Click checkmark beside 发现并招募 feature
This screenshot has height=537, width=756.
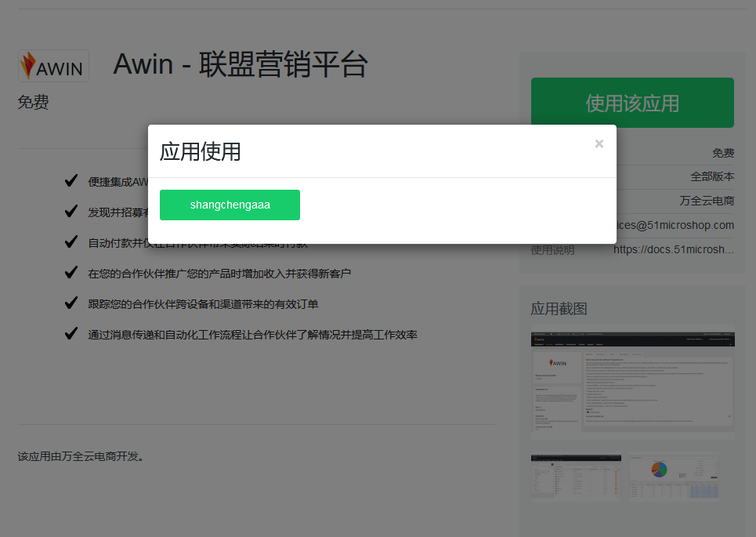coord(71,212)
